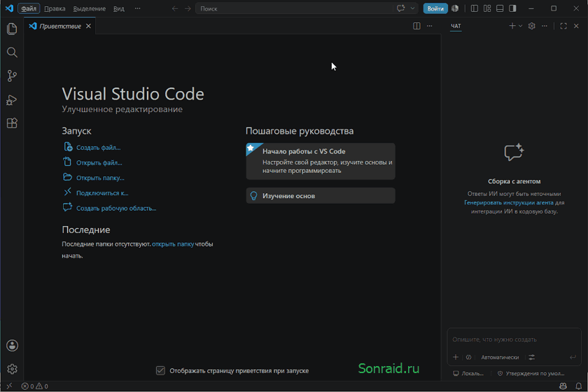Open the Copilot status icon in the status bar
The width and height of the screenshot is (588, 392).
(x=563, y=386)
